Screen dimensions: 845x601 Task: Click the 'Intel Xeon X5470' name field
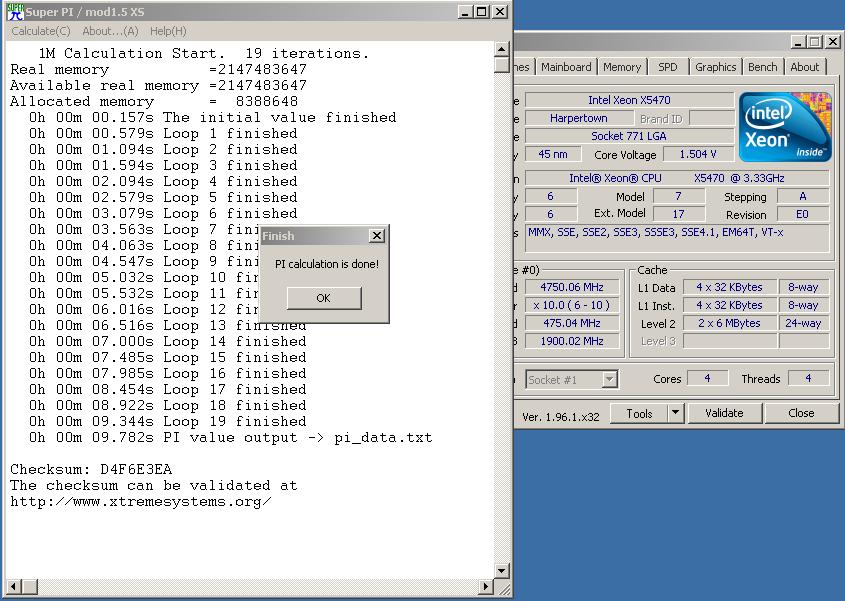[x=629, y=100]
